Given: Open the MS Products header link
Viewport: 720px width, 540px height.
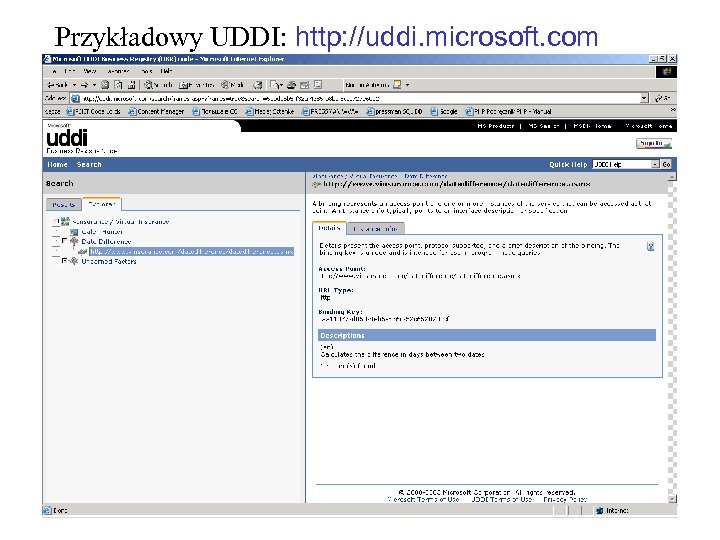Looking at the screenshot, I should pos(495,126).
